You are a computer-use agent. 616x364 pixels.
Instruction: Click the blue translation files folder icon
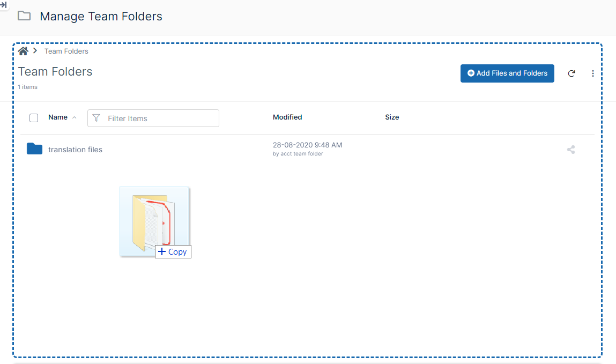34,149
